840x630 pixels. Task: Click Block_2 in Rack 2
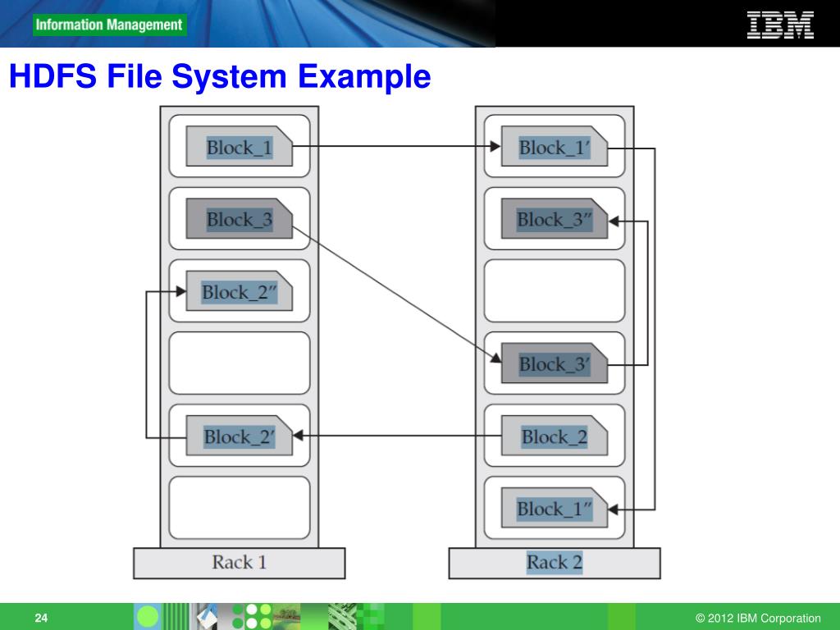coord(554,435)
